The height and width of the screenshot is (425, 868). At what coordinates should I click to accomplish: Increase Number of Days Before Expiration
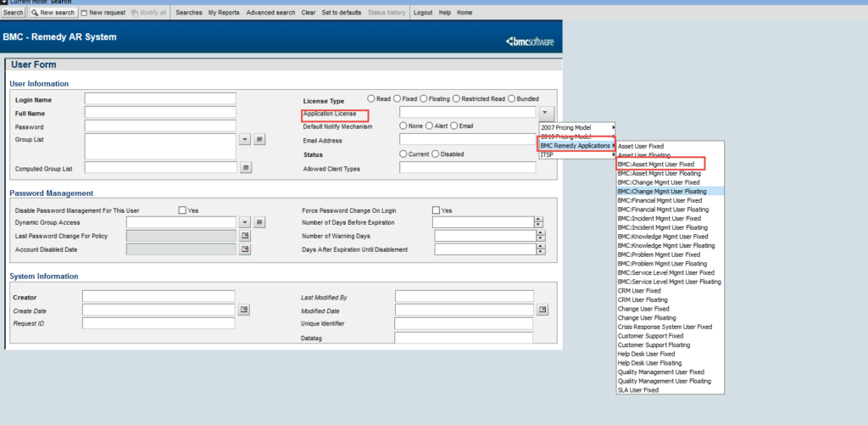(x=538, y=219)
